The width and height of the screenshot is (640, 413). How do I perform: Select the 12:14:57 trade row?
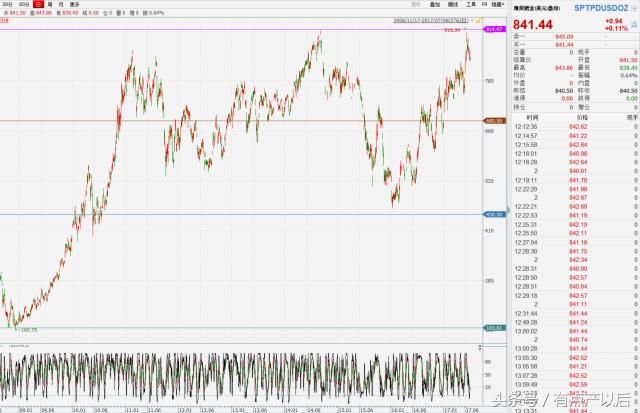pyautogui.click(x=576, y=136)
